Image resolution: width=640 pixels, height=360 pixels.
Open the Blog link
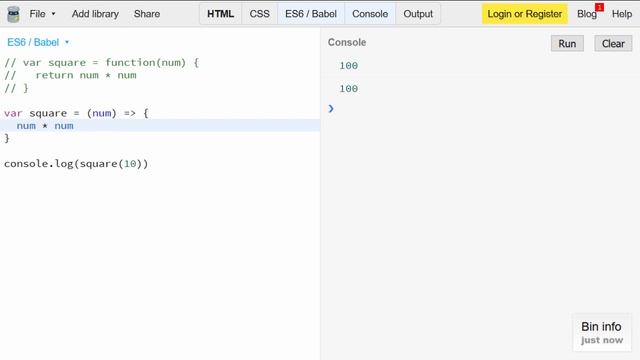coord(587,14)
